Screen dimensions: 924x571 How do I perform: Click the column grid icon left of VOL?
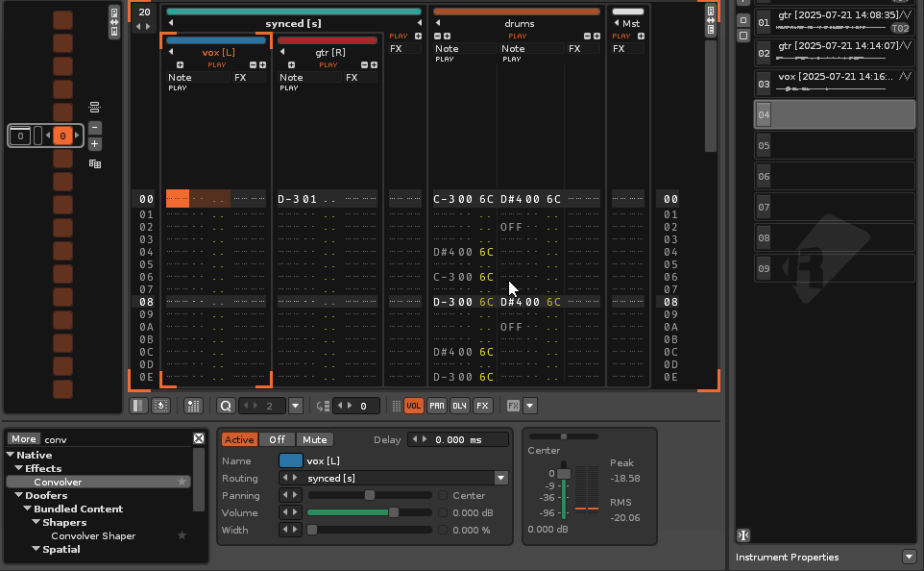pos(397,406)
